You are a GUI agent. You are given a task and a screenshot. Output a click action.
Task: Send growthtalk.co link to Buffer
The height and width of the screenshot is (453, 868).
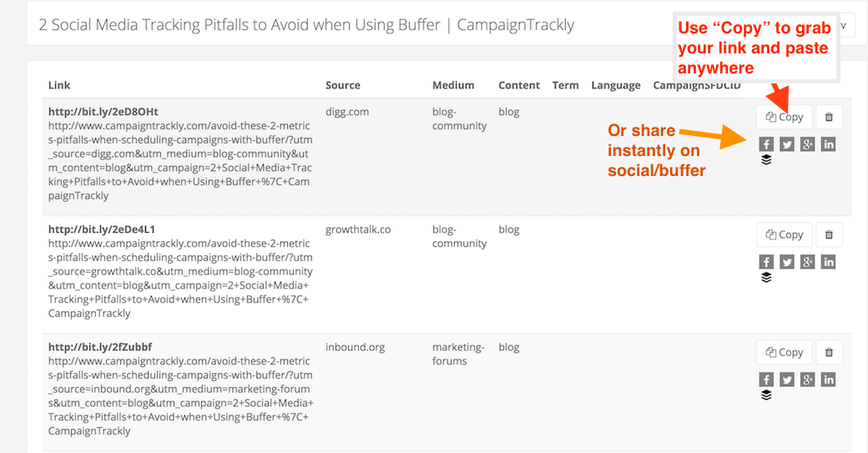click(x=766, y=277)
